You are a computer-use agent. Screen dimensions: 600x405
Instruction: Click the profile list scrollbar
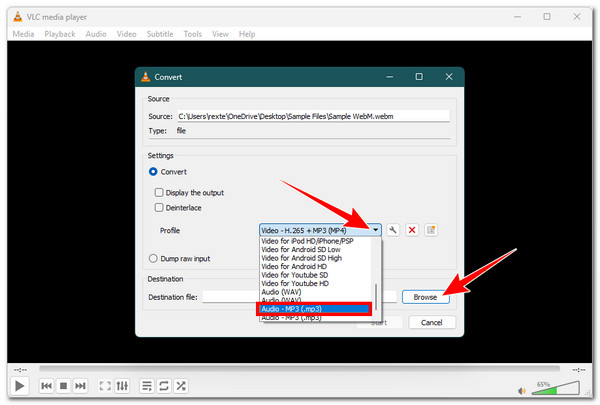376,297
